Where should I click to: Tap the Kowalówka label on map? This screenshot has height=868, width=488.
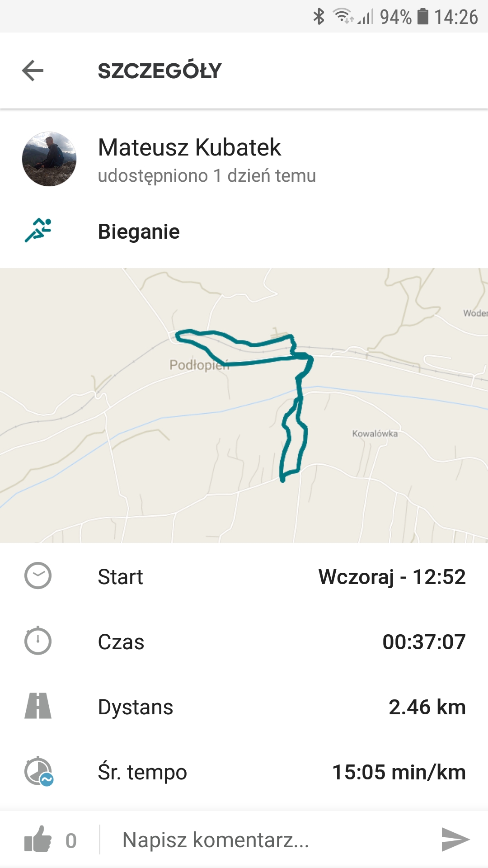[375, 434]
